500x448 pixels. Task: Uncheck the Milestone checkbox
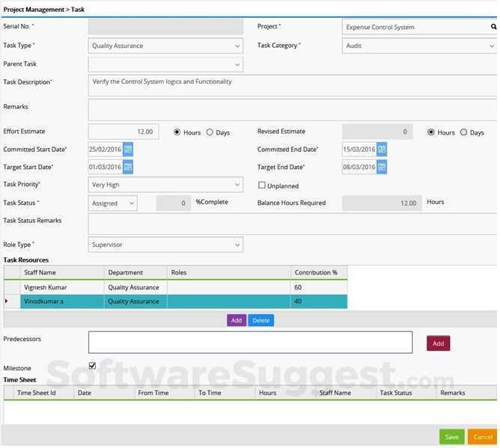click(92, 366)
